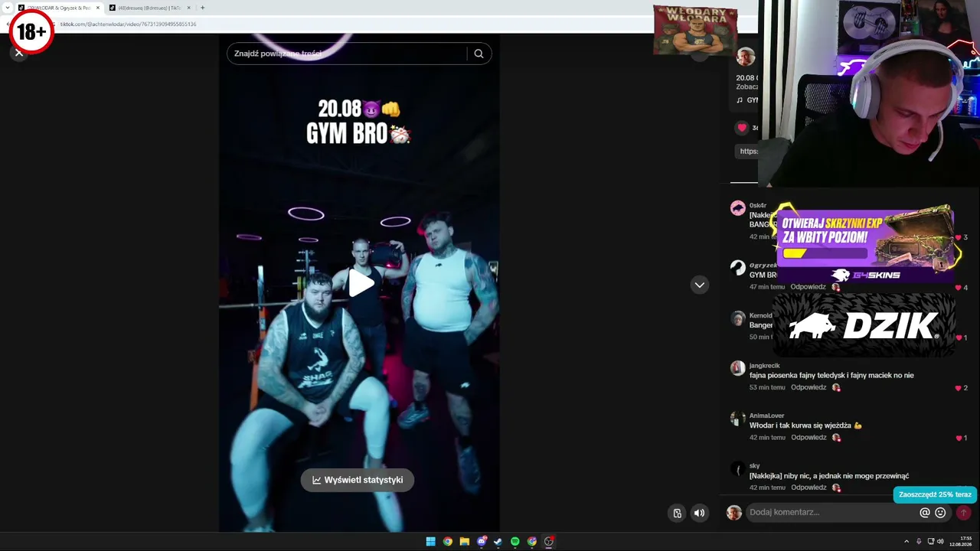Image resolution: width=980 pixels, height=551 pixels.
Task: Close the TikTok video viewer
Action: (19, 53)
